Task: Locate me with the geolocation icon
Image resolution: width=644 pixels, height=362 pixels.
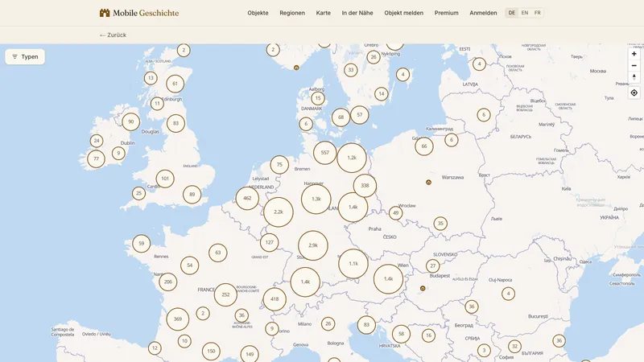Action: pos(634,93)
